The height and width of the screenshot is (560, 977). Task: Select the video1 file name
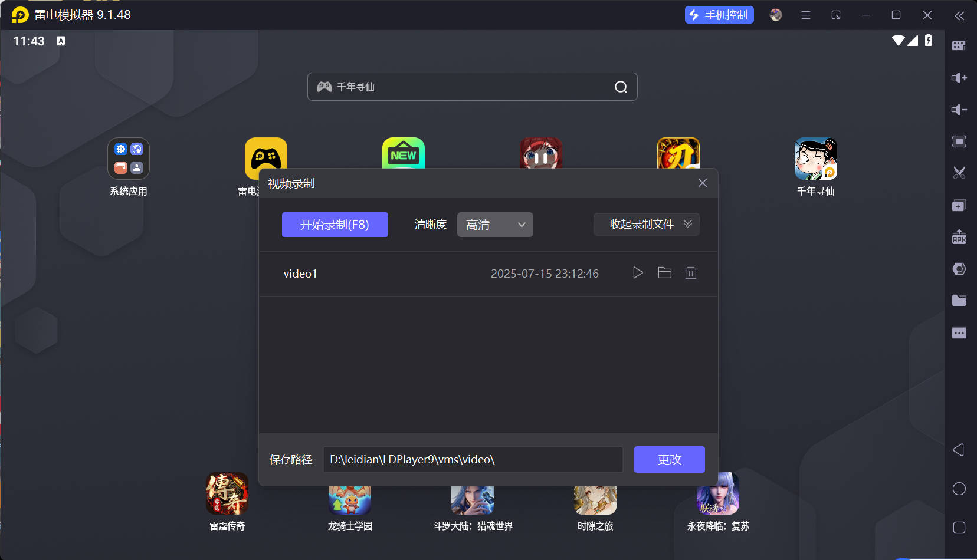[x=300, y=274]
